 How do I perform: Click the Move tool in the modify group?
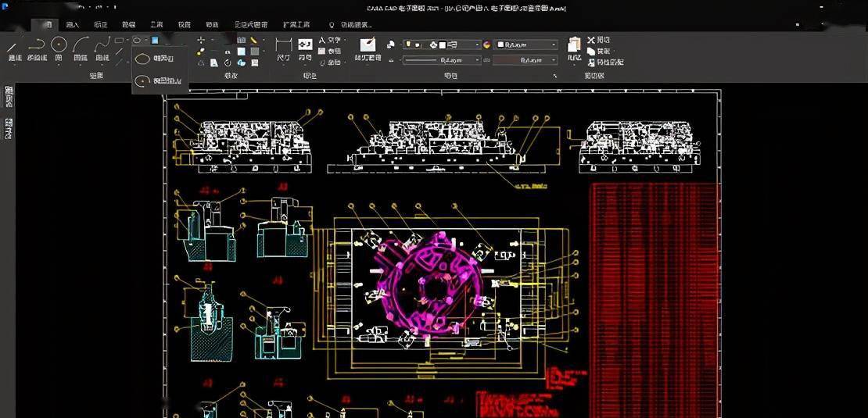[x=201, y=40]
